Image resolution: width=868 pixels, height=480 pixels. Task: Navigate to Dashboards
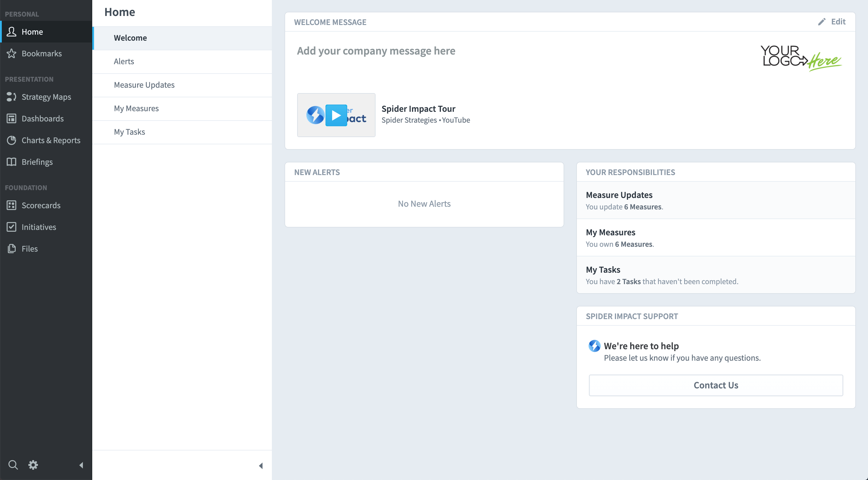point(46,118)
